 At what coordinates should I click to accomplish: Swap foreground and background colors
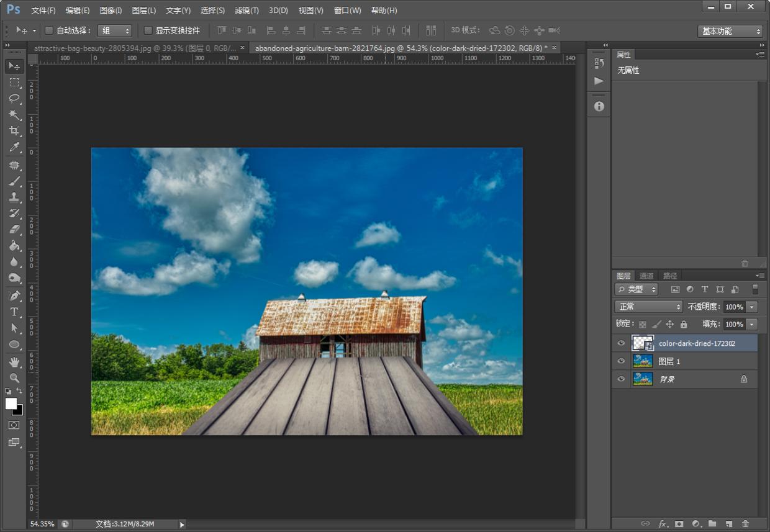tap(19, 391)
